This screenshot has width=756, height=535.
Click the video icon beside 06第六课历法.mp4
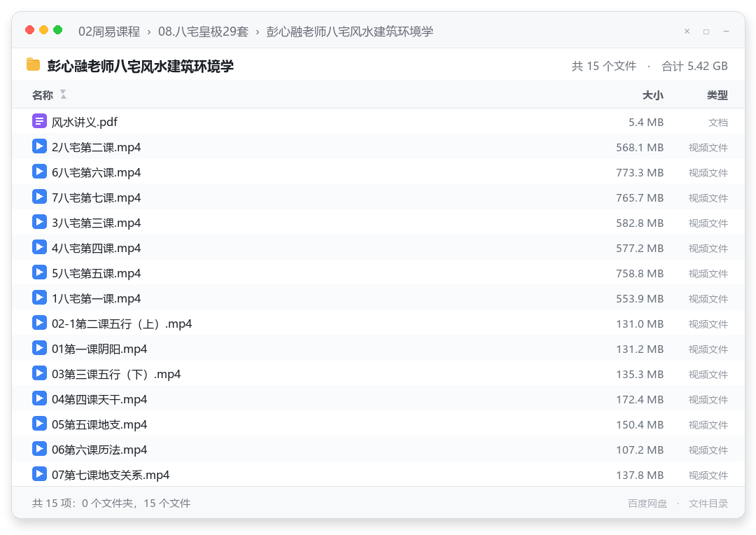(39, 449)
